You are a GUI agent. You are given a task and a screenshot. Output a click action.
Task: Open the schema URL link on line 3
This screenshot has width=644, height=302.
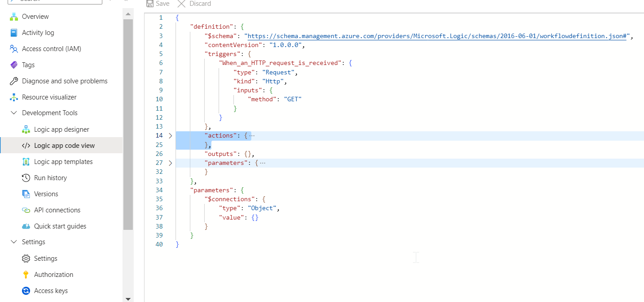point(437,36)
